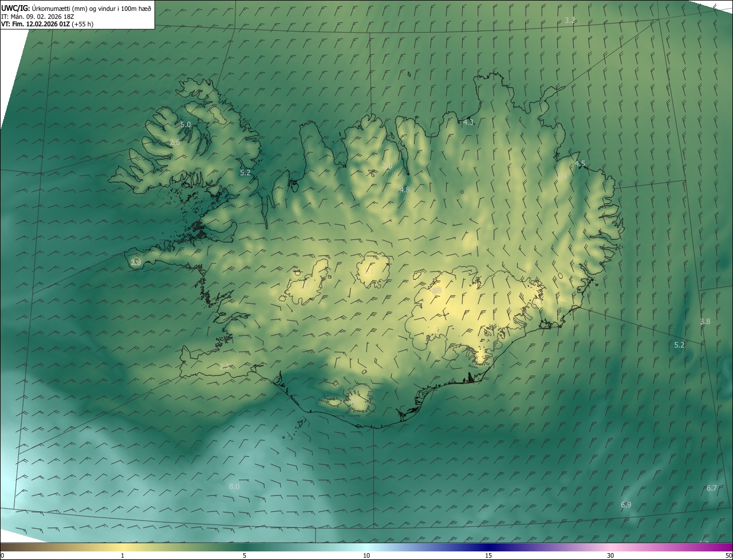Click the 5.2 value east of the Westfjords
Viewport: 733px width, 560px height.
(x=245, y=172)
